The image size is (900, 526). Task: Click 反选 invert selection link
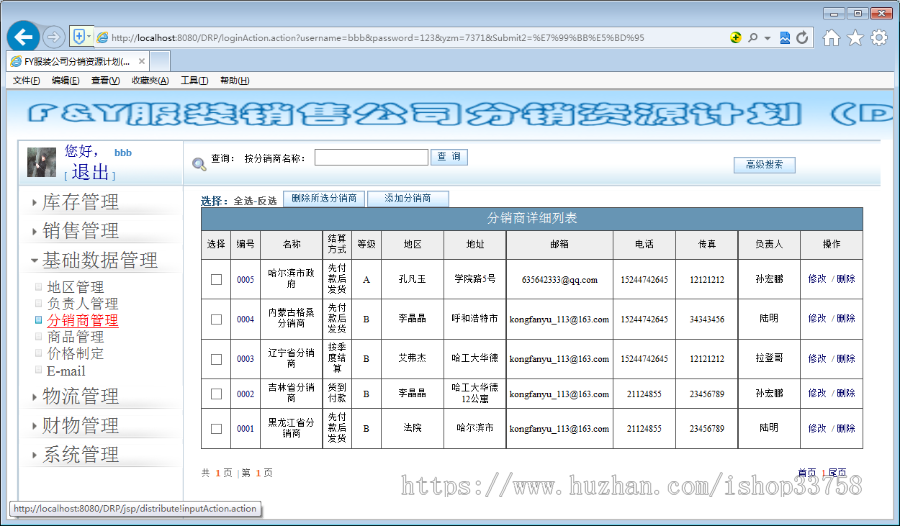(x=267, y=201)
